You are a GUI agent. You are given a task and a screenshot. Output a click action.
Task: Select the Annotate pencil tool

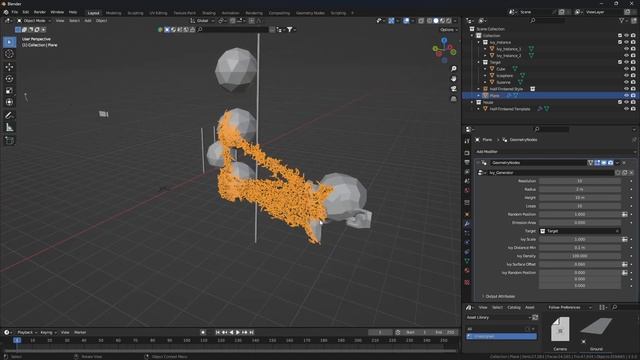pos(9,116)
